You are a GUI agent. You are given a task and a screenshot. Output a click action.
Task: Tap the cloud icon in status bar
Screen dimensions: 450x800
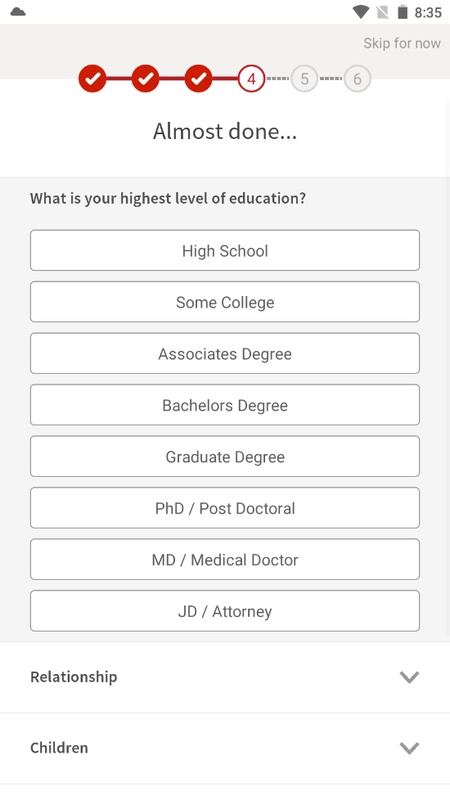coord(18,12)
